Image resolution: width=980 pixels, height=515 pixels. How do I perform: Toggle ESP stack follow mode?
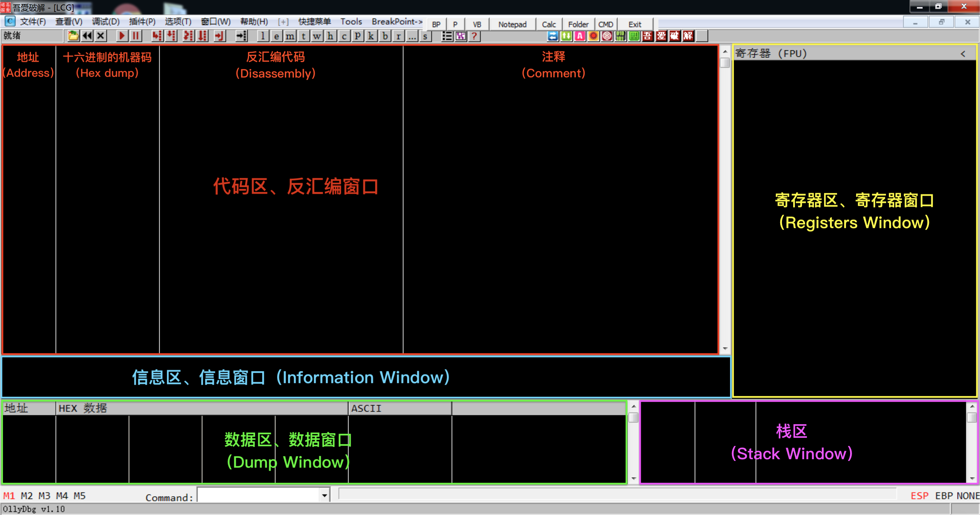919,496
